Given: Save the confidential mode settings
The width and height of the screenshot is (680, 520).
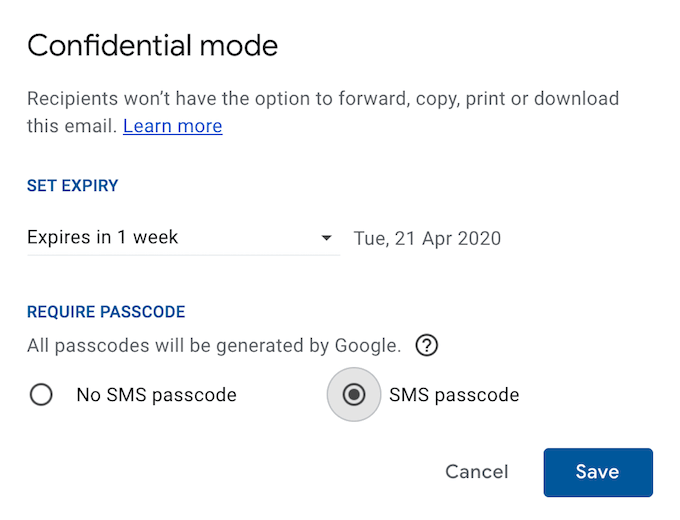Looking at the screenshot, I should pos(597,472).
